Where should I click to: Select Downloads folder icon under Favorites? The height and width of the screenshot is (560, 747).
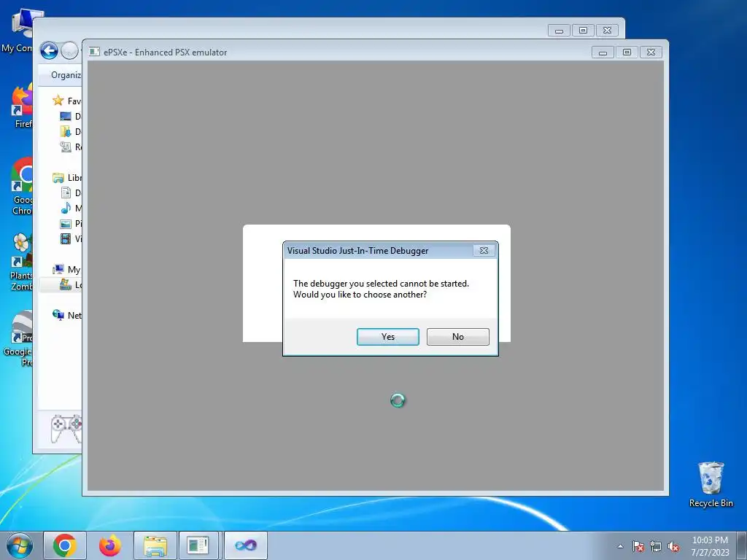coord(66,131)
